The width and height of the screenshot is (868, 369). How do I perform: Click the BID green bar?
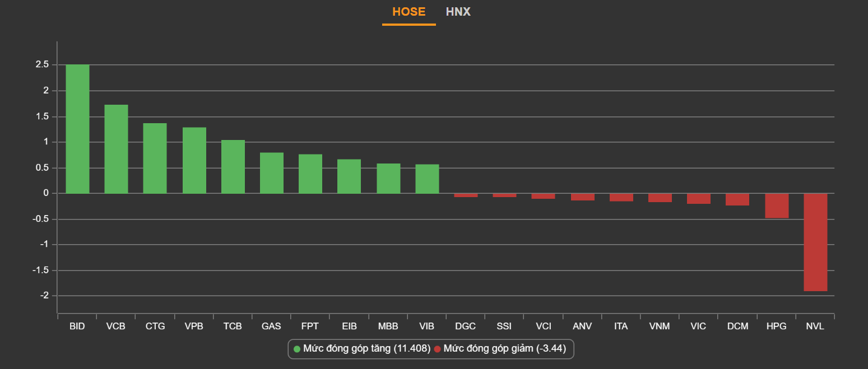77,129
